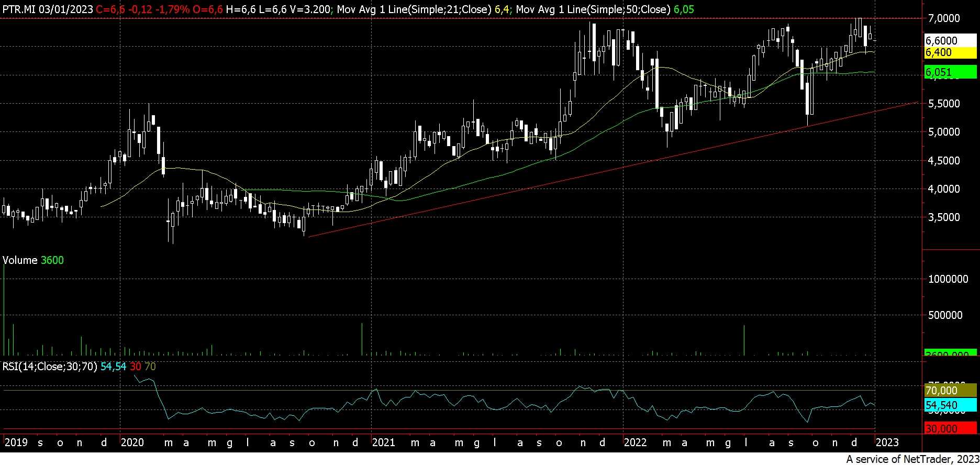Image resolution: width=980 pixels, height=465 pixels.
Task: Click the olive 70 RSI threshold in legend
Action: click(x=150, y=367)
